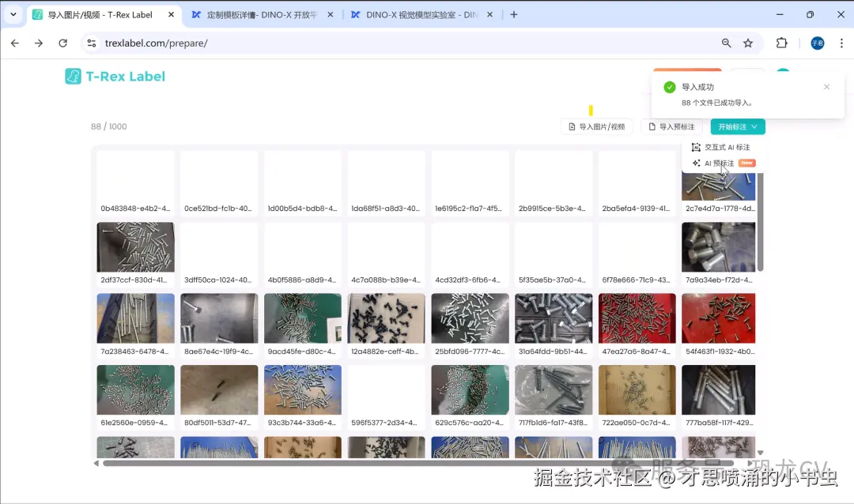Switch to the DINO-X 视觉模型实验室 tab

pos(419,13)
